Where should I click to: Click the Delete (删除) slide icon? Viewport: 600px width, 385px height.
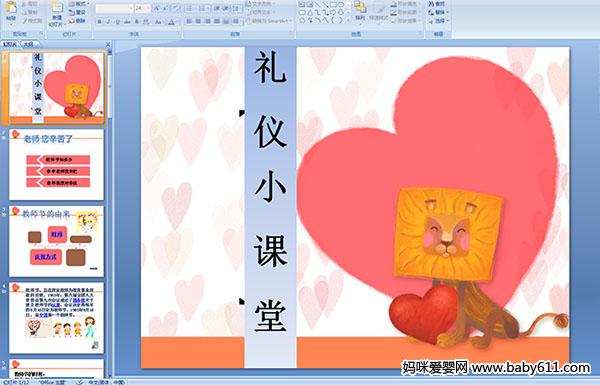point(72,21)
